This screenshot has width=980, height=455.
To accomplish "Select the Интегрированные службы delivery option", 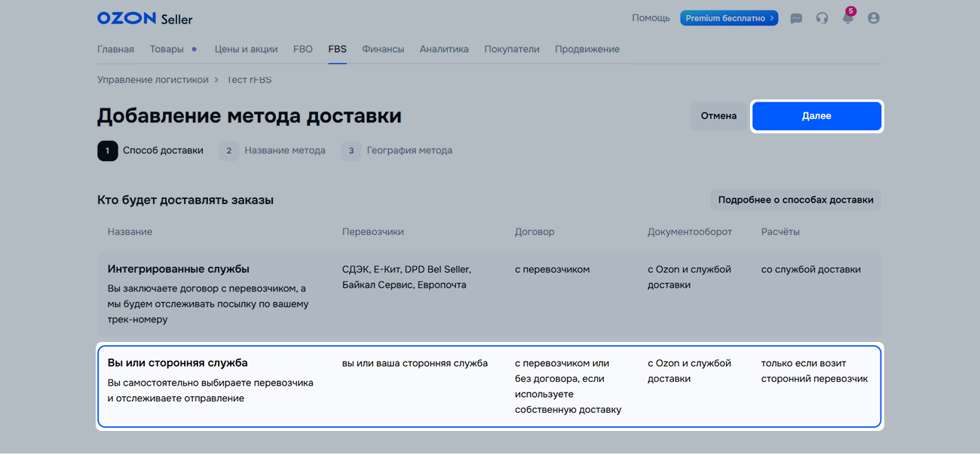I will coord(178,269).
